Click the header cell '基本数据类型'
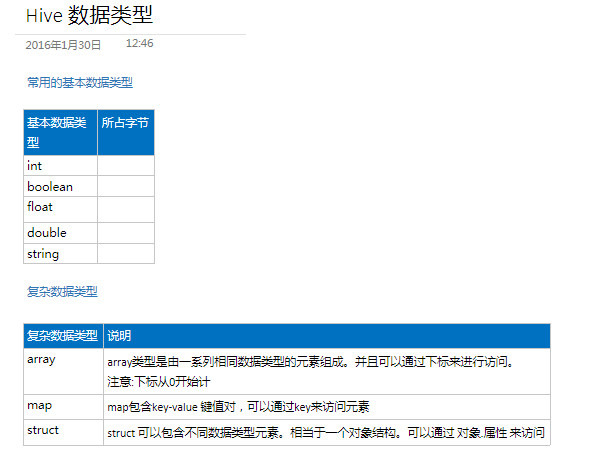This screenshot has height=462, width=599. [60, 132]
